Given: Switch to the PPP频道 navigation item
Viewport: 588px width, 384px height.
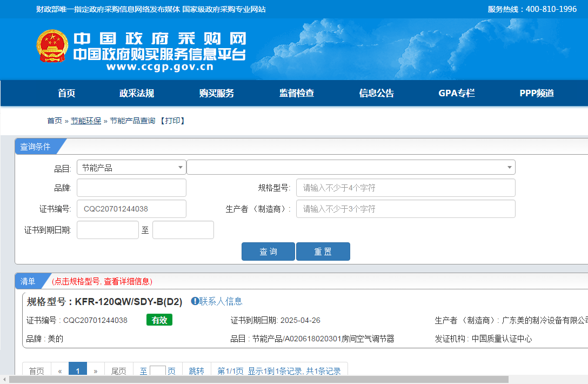Looking at the screenshot, I should (537, 93).
